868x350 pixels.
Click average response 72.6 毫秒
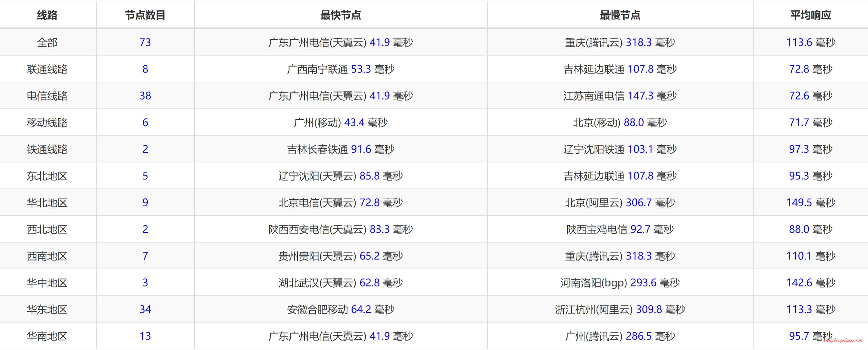pyautogui.click(x=811, y=96)
